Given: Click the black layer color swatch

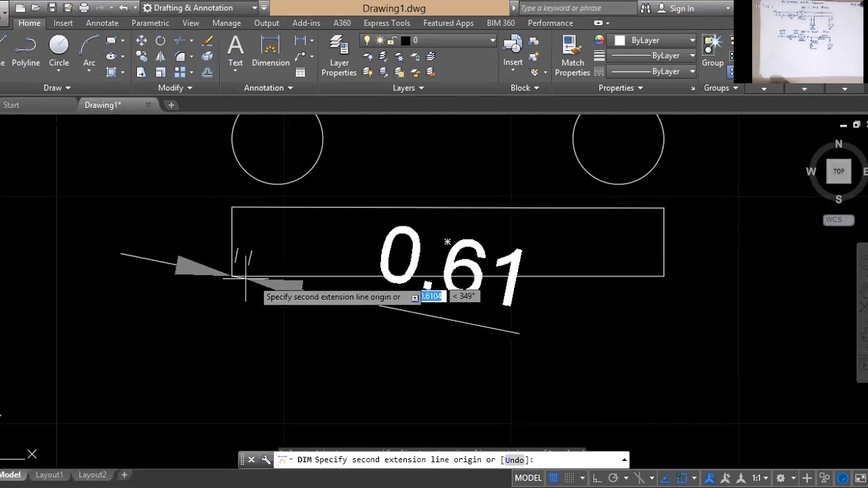Looking at the screenshot, I should [405, 41].
